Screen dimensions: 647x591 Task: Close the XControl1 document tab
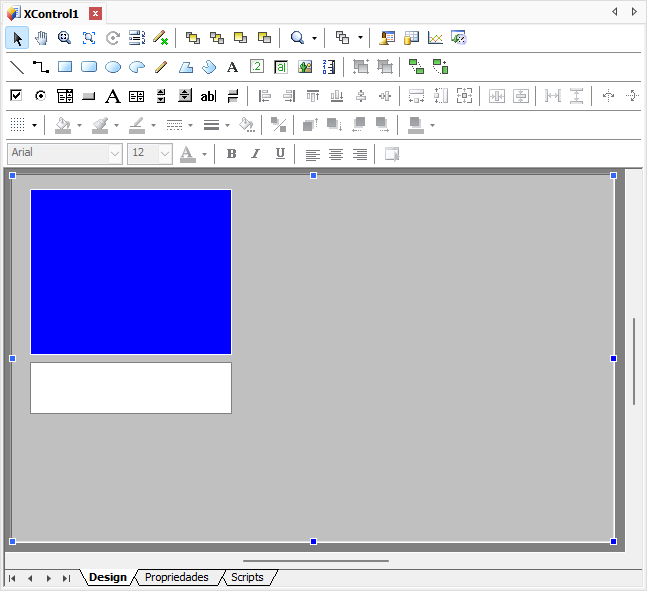point(95,14)
